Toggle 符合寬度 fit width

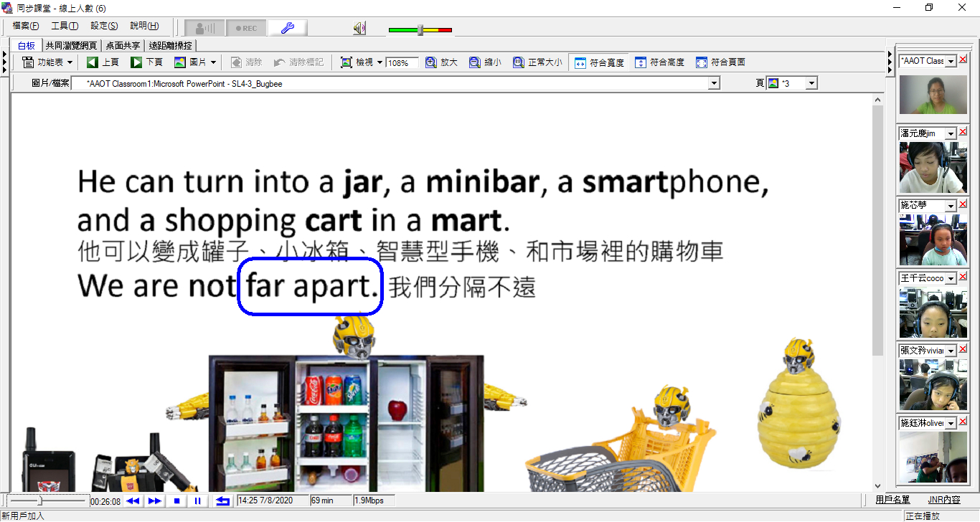[599, 62]
